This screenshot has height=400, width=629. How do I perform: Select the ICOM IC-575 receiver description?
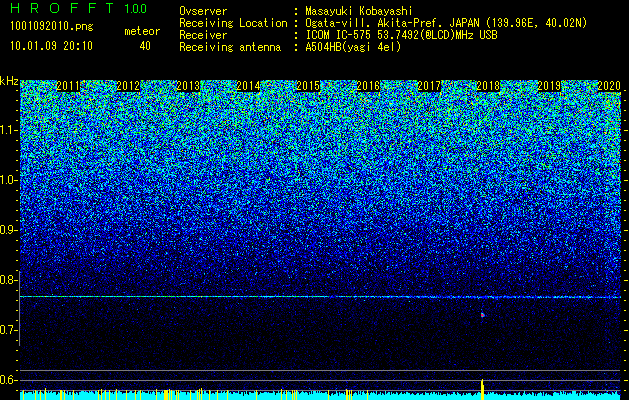tap(401, 35)
